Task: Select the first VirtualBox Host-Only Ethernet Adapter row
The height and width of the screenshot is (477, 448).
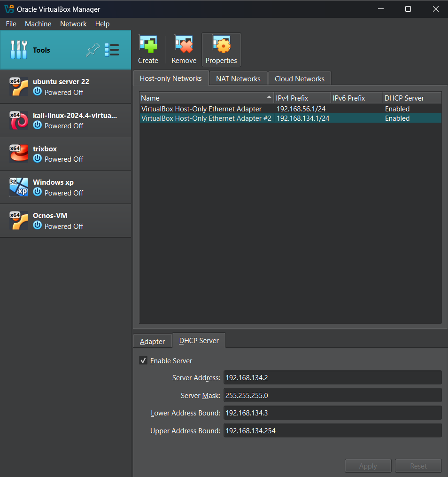Action: pyautogui.click(x=201, y=109)
